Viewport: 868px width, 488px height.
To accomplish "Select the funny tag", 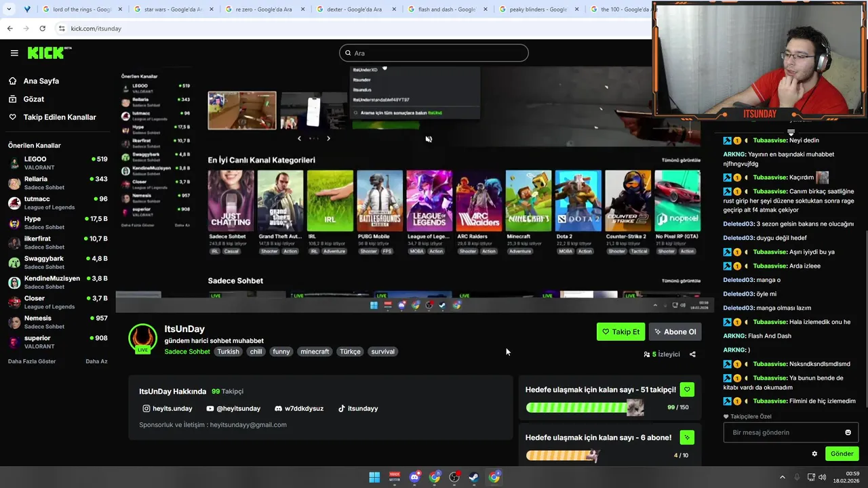I will pos(281,352).
